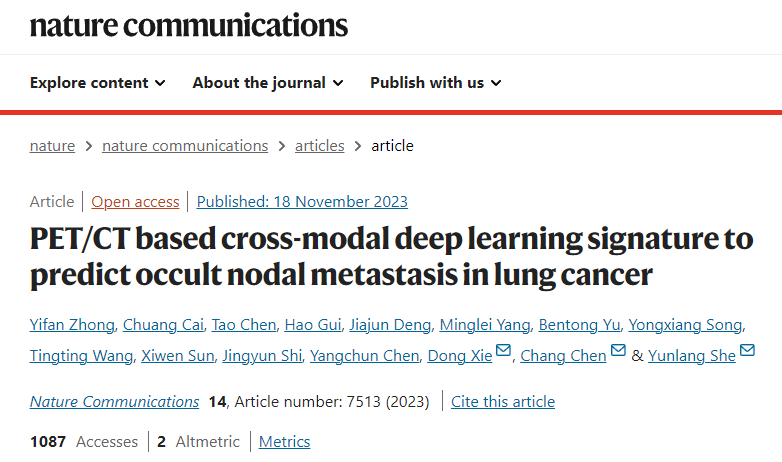This screenshot has width=782, height=462.
Task: Click the Nature Communications logo
Action: tap(189, 24)
